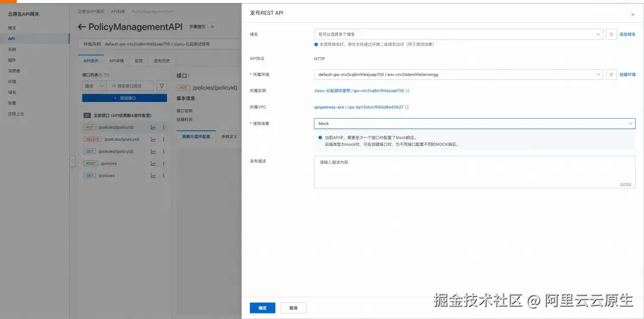
Task: Open the external link icon beside 所属实例
Action: [407, 91]
